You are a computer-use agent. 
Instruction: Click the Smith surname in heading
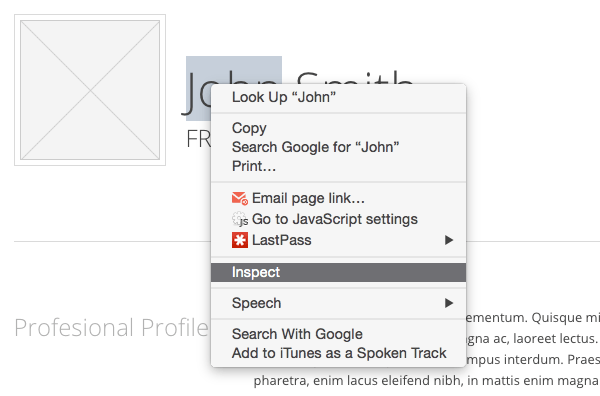point(355,78)
